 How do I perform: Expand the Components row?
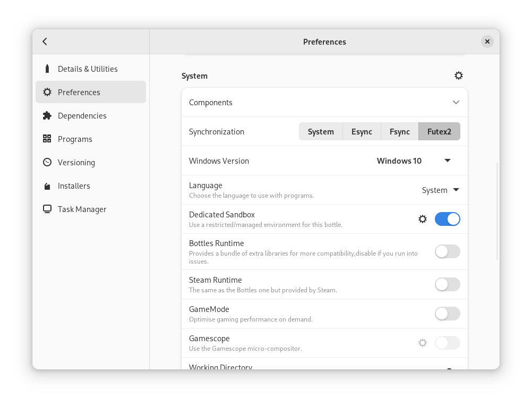(456, 102)
